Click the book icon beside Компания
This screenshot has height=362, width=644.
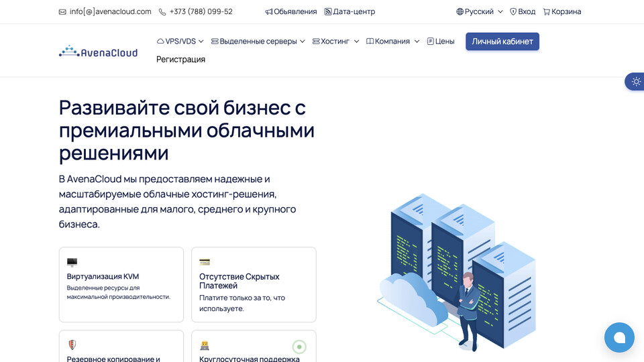(370, 41)
